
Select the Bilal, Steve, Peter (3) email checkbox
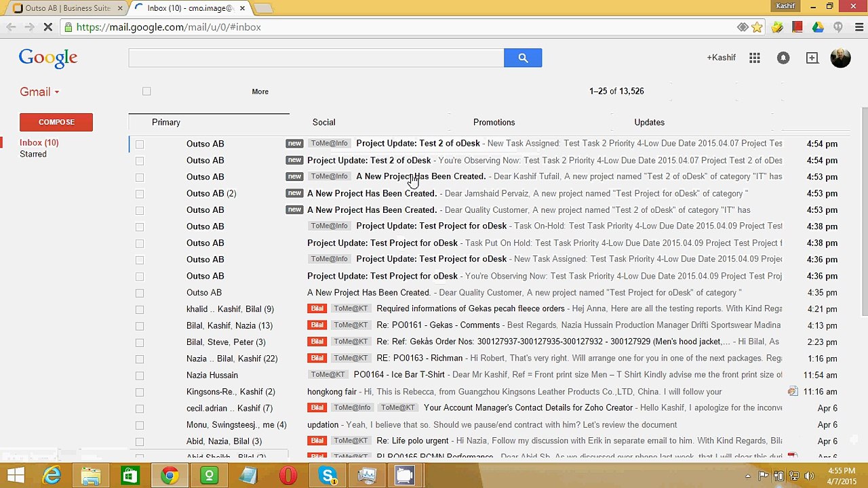point(140,342)
